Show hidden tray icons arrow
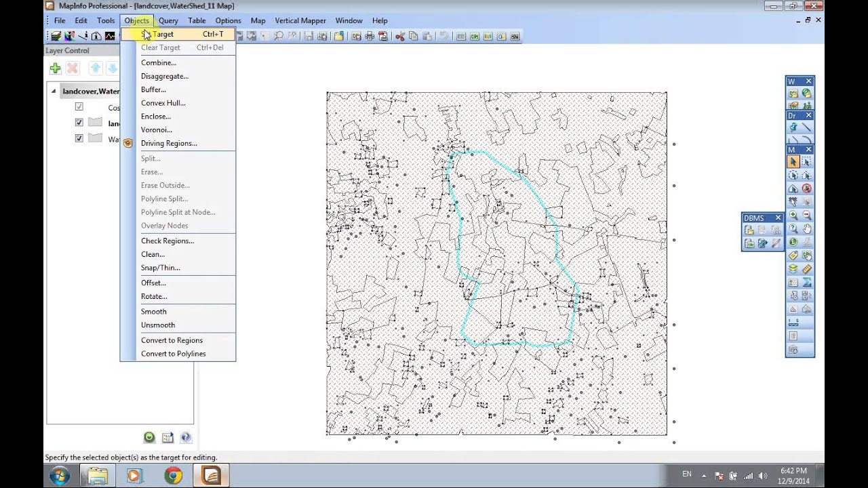Image resolution: width=868 pixels, height=488 pixels. [x=704, y=476]
